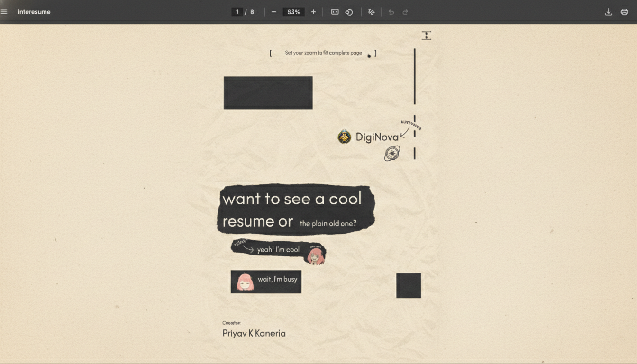Image resolution: width=637 pixels, height=364 pixels.
Task: Click the dark redacted rectangle near page top
Action: tap(268, 92)
